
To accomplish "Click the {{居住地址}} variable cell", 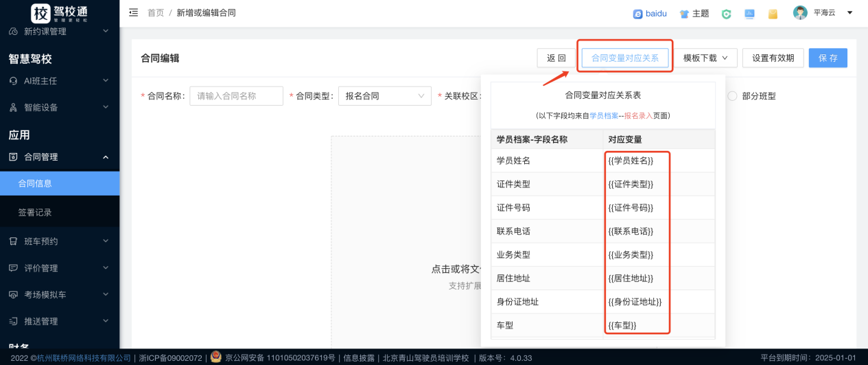I will click(659, 278).
